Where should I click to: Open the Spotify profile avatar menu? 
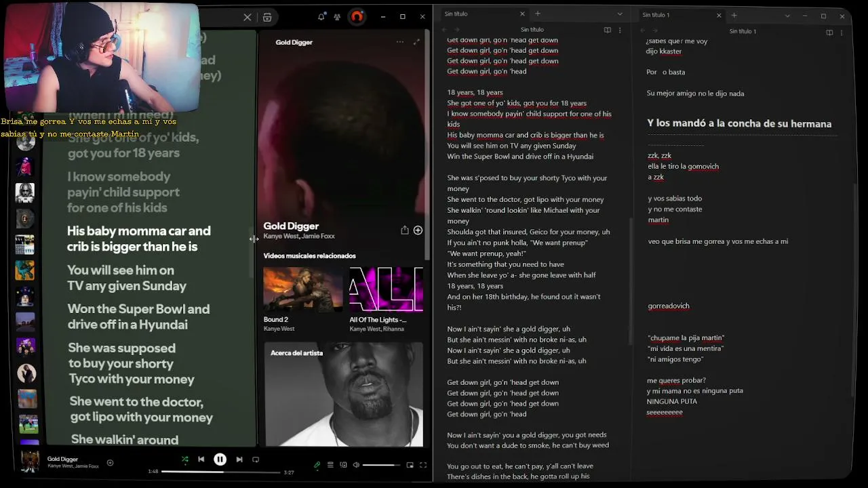357,16
